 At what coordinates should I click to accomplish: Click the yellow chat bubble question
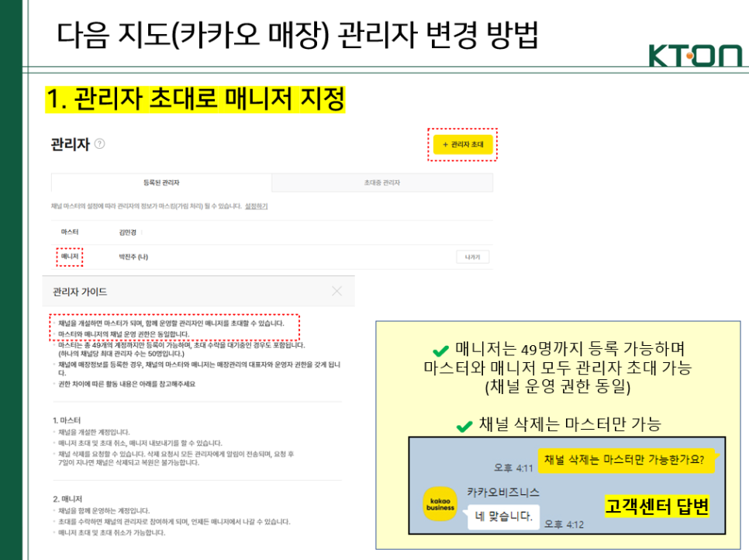tap(624, 459)
